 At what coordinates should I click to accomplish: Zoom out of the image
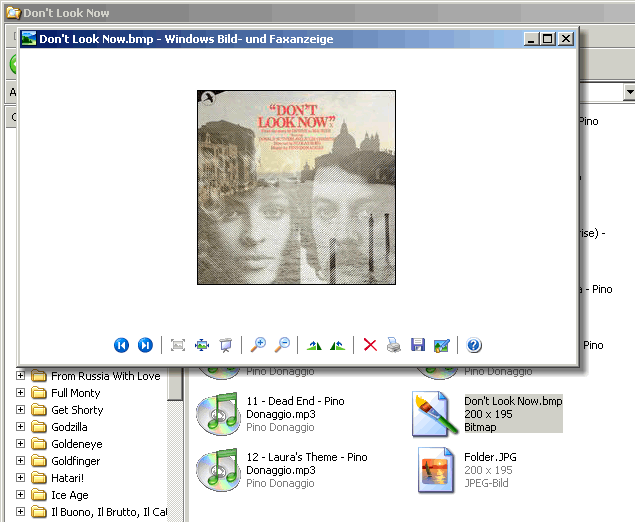pyautogui.click(x=282, y=345)
